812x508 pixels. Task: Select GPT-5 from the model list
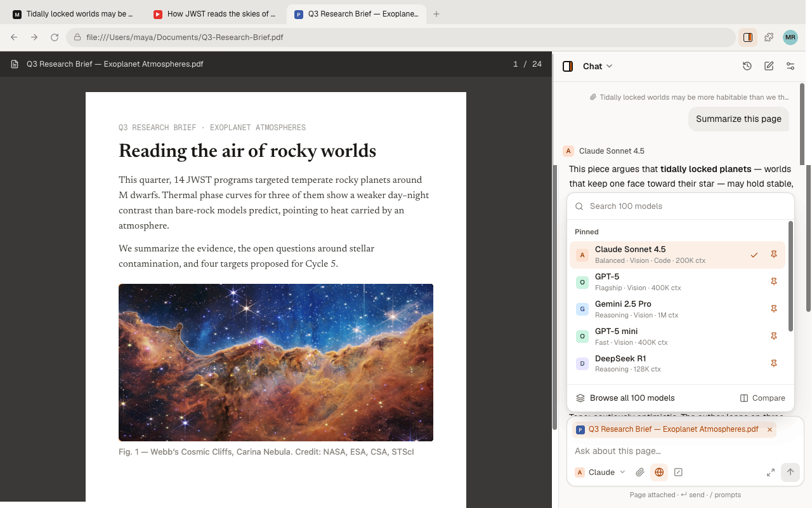(678, 282)
